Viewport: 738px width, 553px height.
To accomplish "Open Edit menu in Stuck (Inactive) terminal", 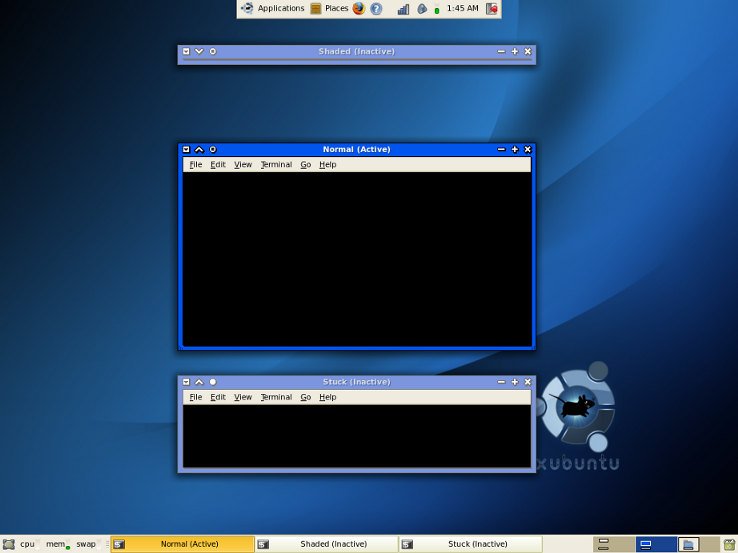I will click(218, 397).
